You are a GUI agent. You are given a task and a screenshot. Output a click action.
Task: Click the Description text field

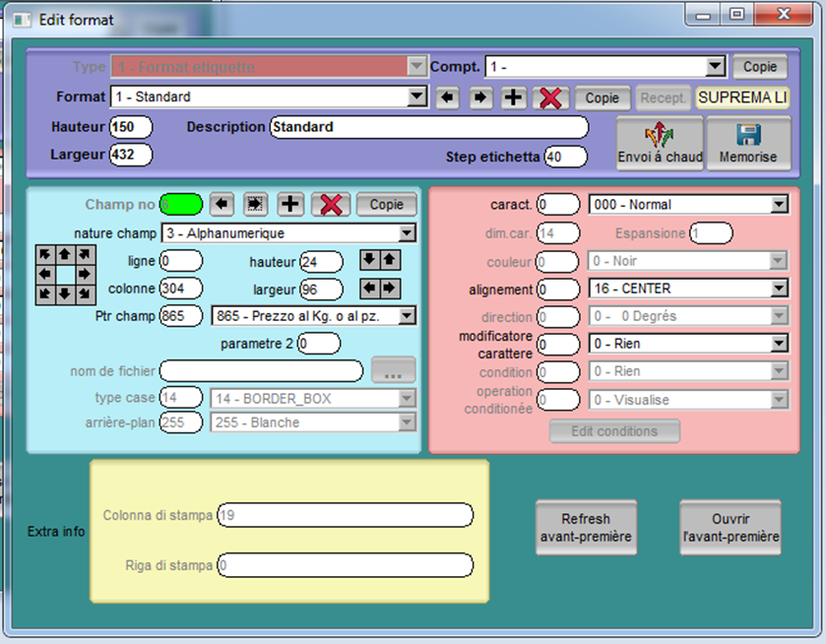click(428, 127)
